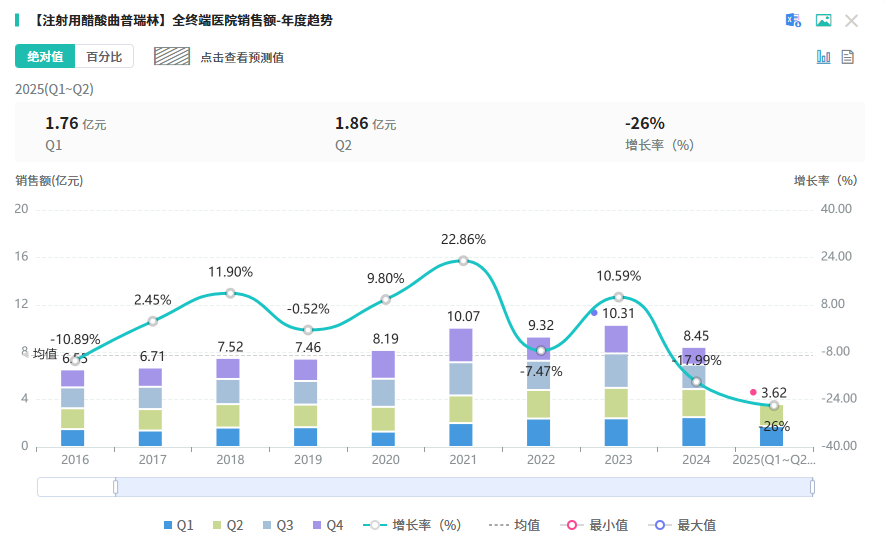
Task: Click 点击查看预测值 link
Action: (242, 58)
